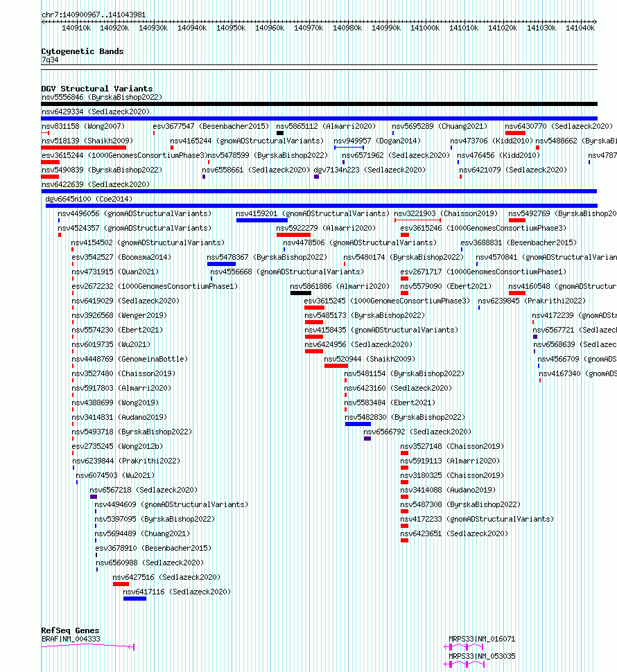Viewport: 617px width, 672px height.
Task: Click red bar under esv3615246
Action: click(x=405, y=235)
